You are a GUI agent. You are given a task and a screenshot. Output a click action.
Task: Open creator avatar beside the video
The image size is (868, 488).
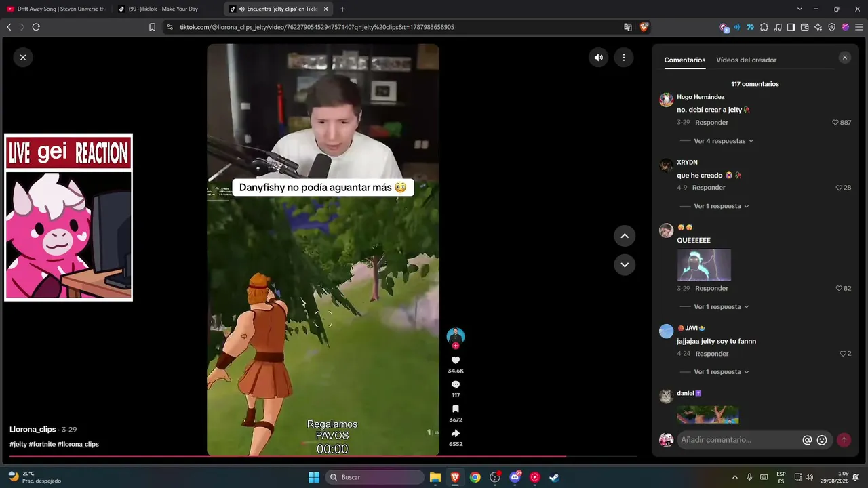pos(456,335)
